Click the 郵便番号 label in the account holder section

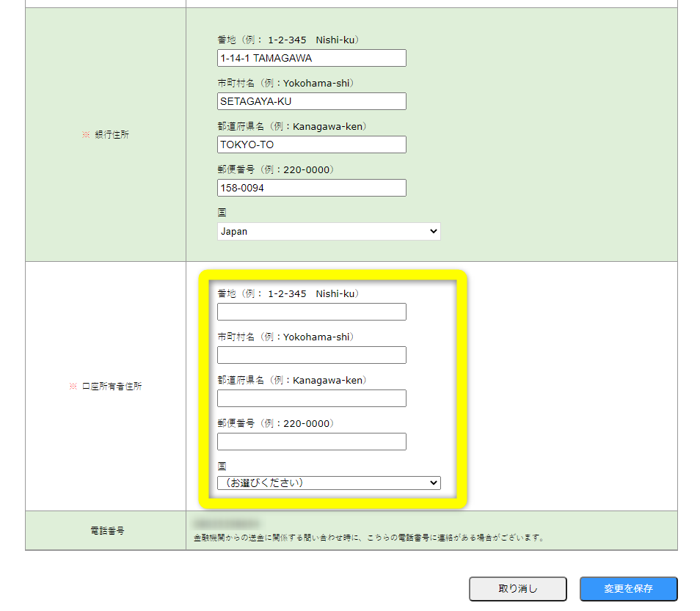point(275,423)
